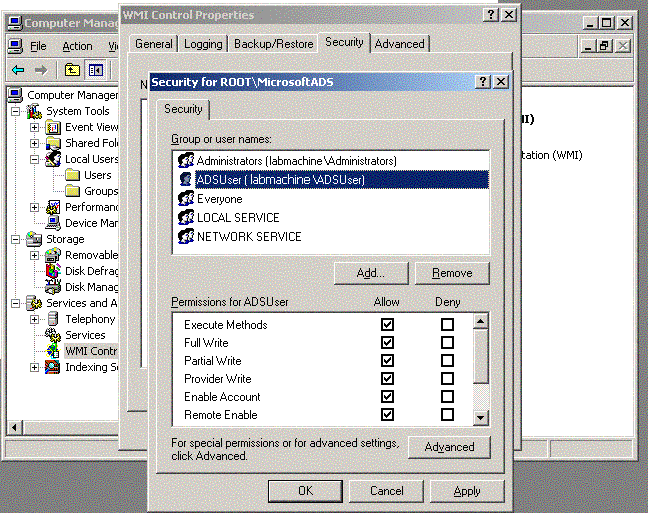Screen dimensions: 648x513
Task: Click the Local Users and Groups icon
Action: 53,159
